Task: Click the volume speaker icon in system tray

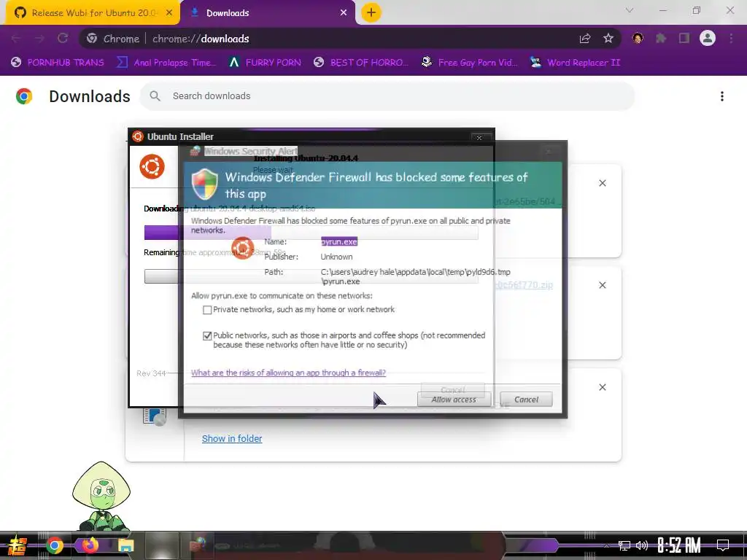Action: point(642,545)
